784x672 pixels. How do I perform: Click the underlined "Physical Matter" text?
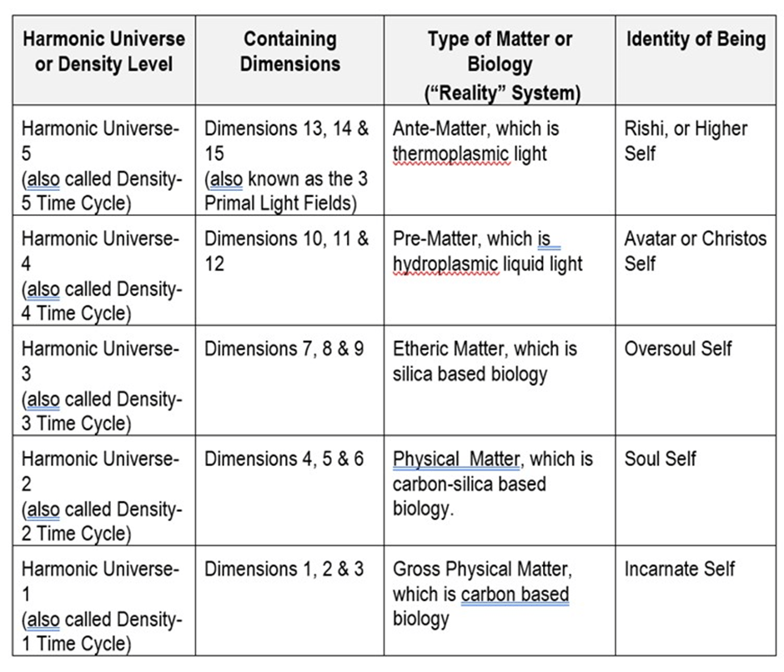coord(456,459)
